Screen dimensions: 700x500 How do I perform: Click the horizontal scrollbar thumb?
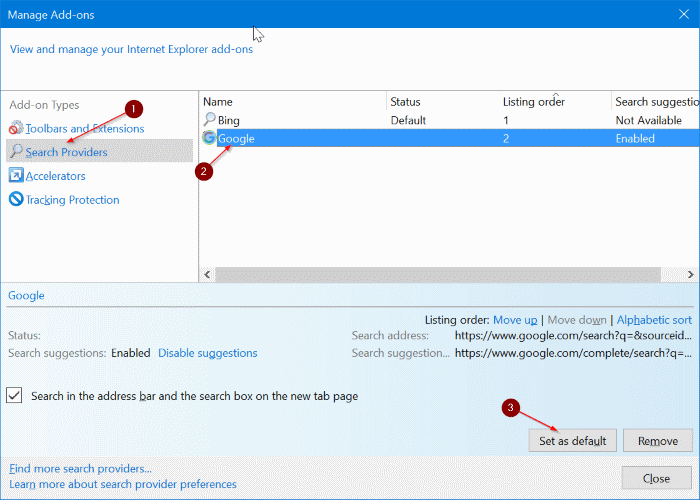[x=438, y=274]
